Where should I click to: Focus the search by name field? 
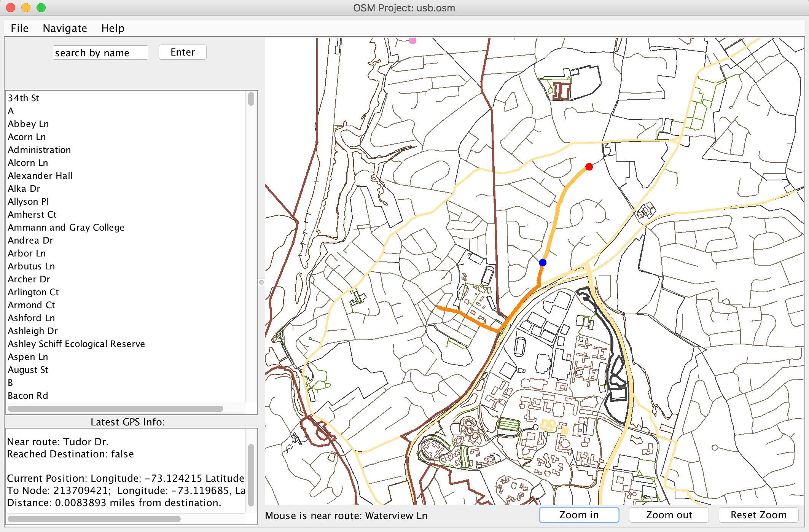tap(100, 53)
